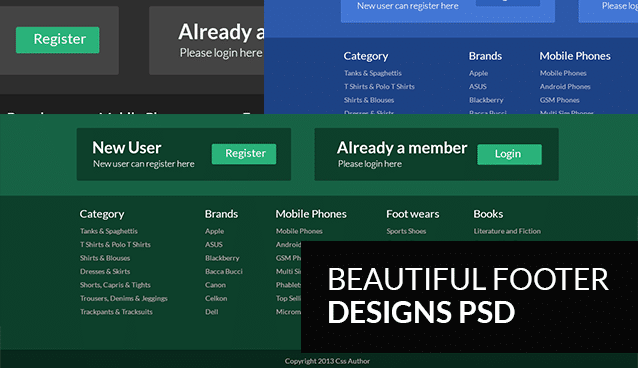Screen dimensions: 638x368
Task: Open the Sports Shoes link
Action: 406,231
